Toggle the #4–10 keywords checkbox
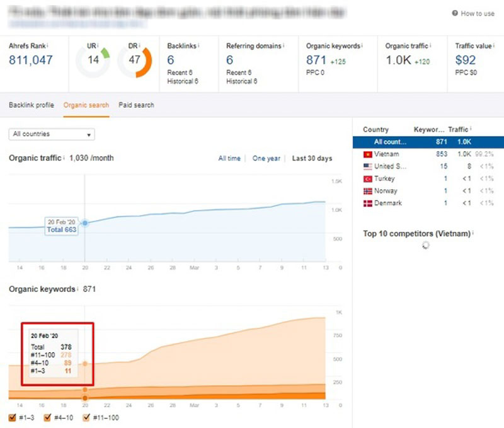The image size is (504, 428). [48, 417]
